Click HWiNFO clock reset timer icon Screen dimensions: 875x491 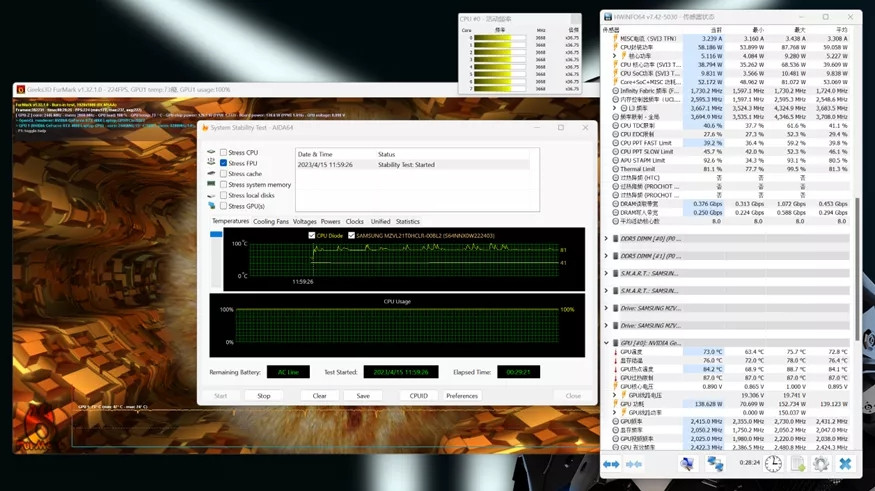[x=773, y=463]
